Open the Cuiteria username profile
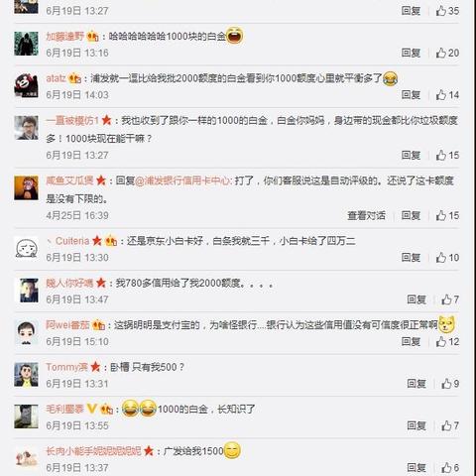 coord(72,241)
